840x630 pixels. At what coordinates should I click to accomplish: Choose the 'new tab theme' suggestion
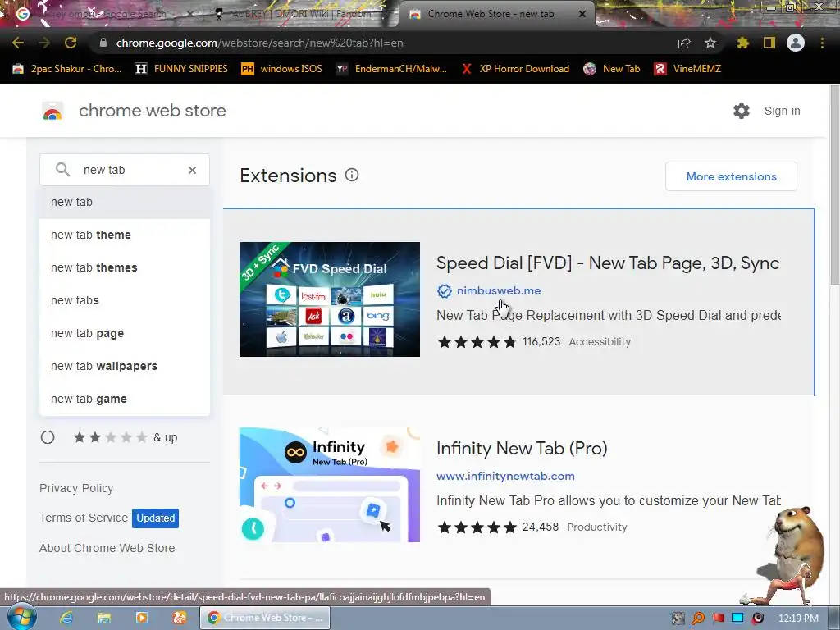[125, 235]
